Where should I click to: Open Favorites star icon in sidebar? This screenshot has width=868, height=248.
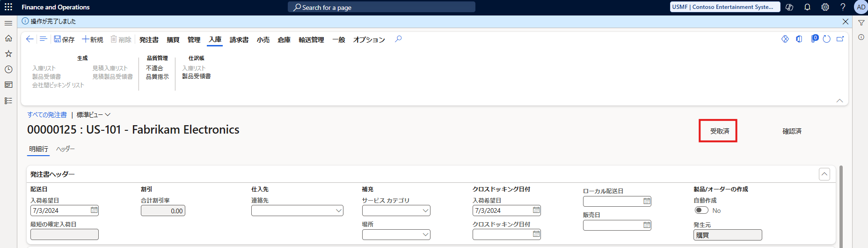(8, 54)
